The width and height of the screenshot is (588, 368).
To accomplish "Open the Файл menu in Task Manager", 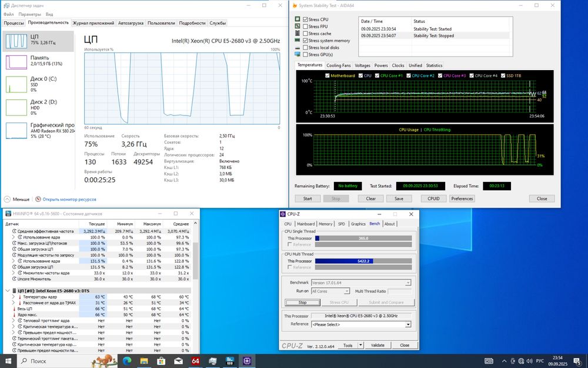I will pyautogui.click(x=8, y=14).
